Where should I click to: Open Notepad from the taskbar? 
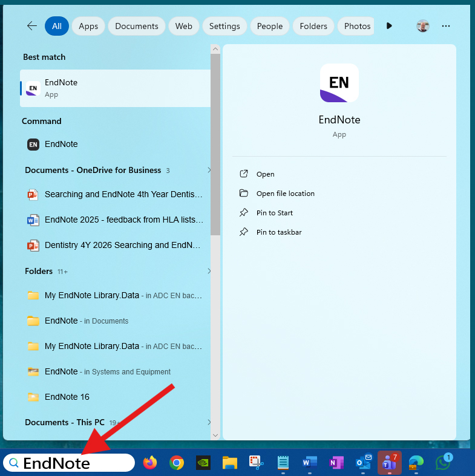click(283, 463)
